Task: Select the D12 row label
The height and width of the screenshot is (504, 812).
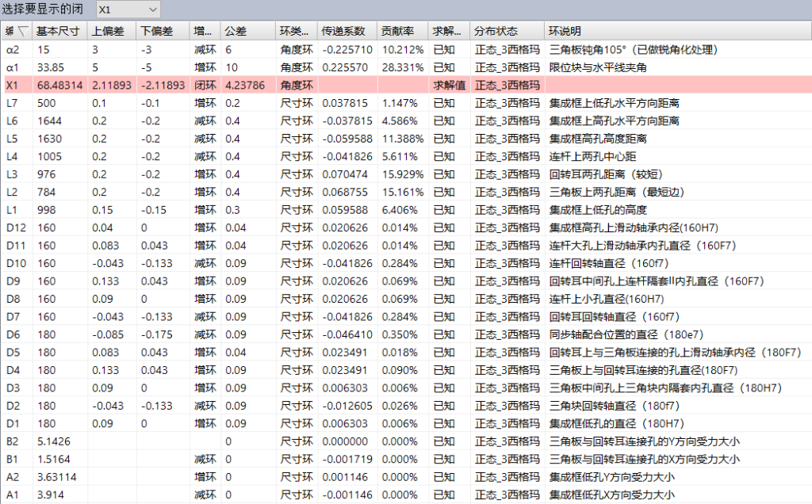Action: (x=17, y=228)
